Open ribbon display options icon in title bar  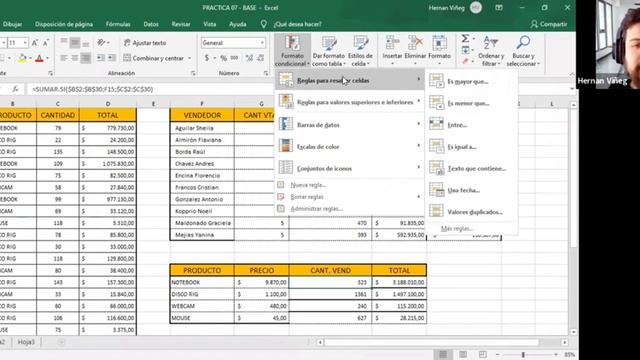[499, 8]
